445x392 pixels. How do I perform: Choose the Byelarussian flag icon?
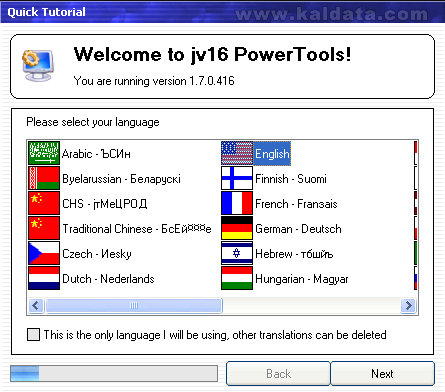pyautogui.click(x=44, y=178)
